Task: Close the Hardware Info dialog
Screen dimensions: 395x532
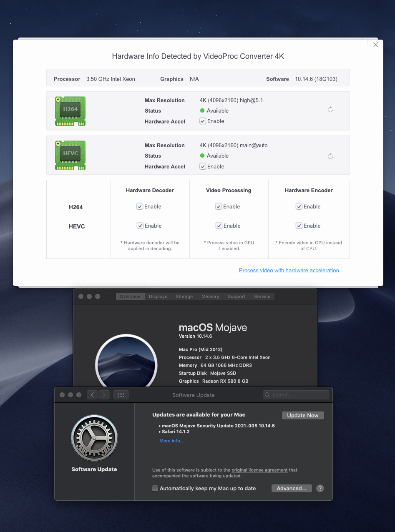Action: click(x=375, y=45)
